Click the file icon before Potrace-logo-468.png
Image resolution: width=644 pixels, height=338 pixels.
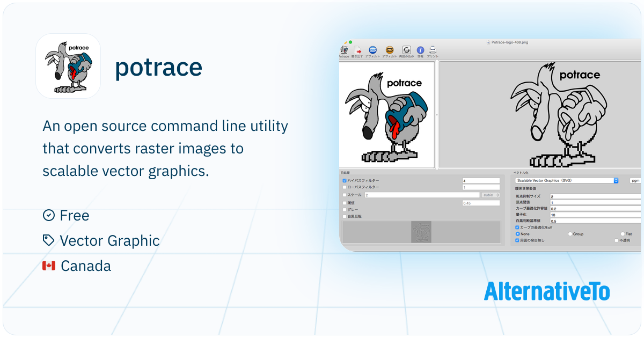pos(488,42)
